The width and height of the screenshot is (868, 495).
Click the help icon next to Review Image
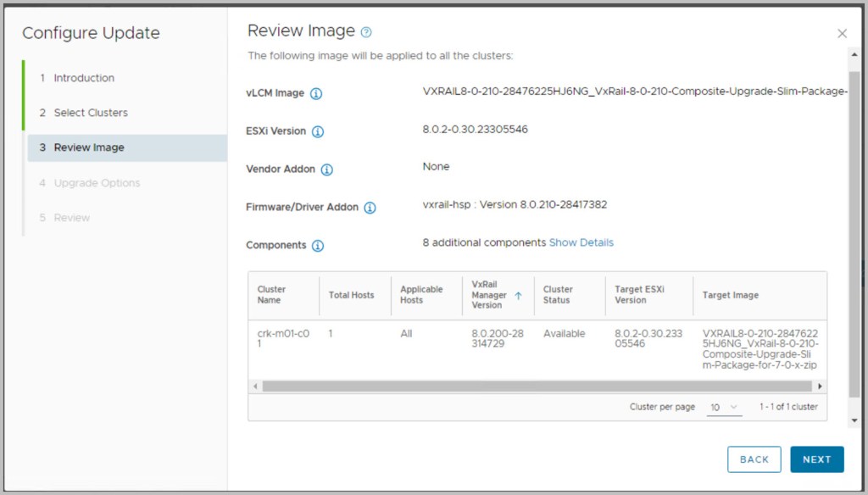coord(366,32)
